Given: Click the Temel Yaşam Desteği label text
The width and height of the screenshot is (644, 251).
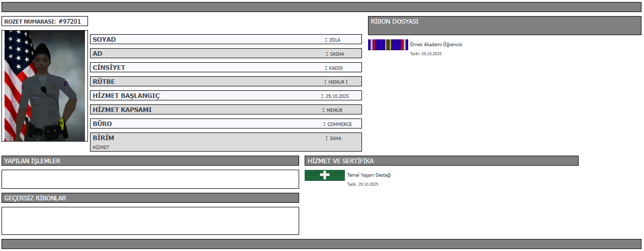Looking at the screenshot, I should point(369,175).
